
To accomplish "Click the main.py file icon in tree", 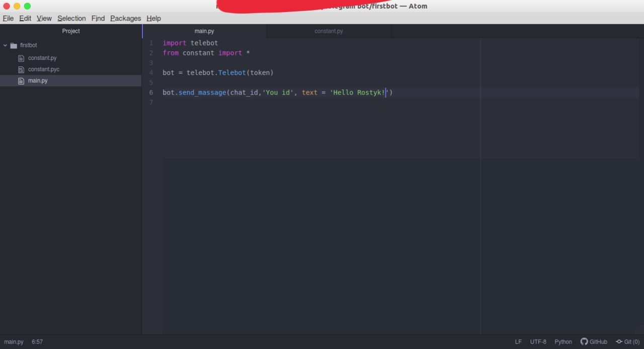I will (21, 81).
